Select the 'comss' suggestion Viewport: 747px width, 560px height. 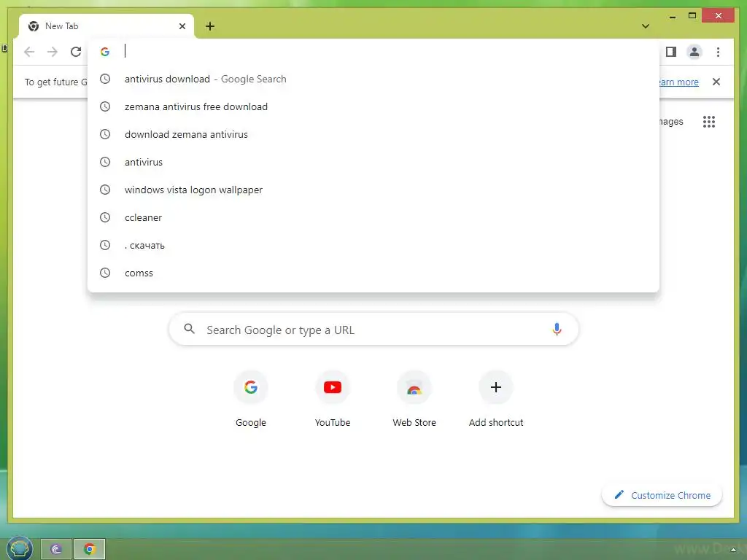373,273
